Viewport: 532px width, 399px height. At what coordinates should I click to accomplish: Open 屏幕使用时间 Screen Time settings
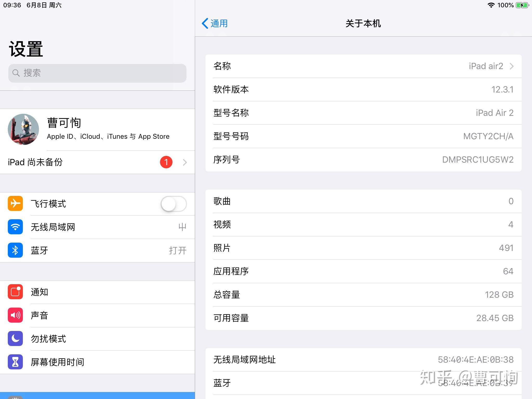tap(97, 362)
